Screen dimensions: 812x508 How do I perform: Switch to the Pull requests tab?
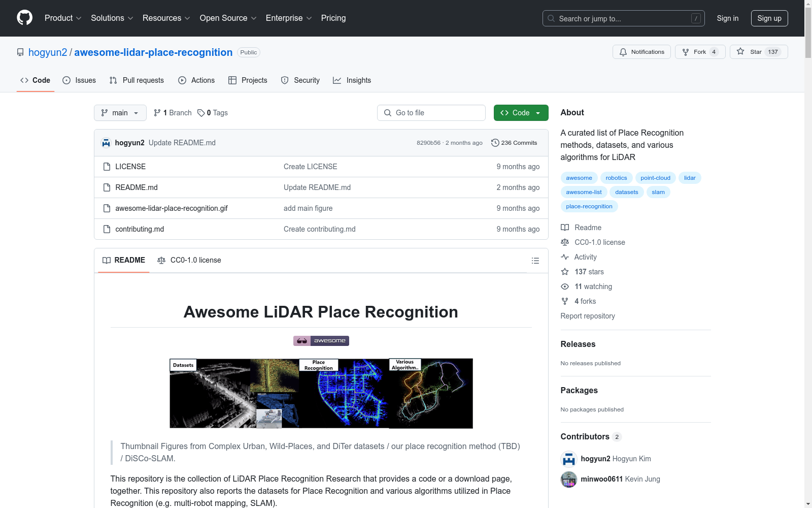[137, 80]
